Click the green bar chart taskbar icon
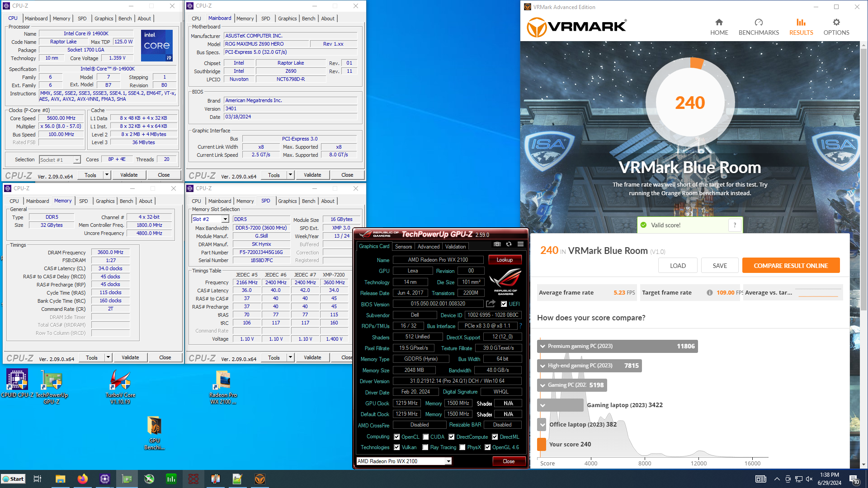The height and width of the screenshot is (488, 868). (x=171, y=479)
